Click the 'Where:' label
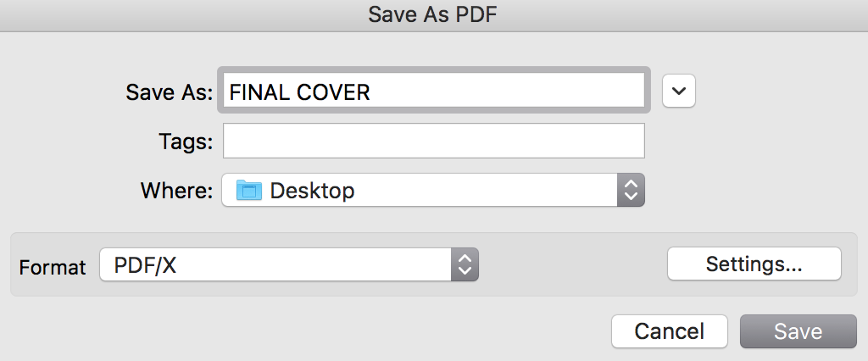 pos(176,191)
